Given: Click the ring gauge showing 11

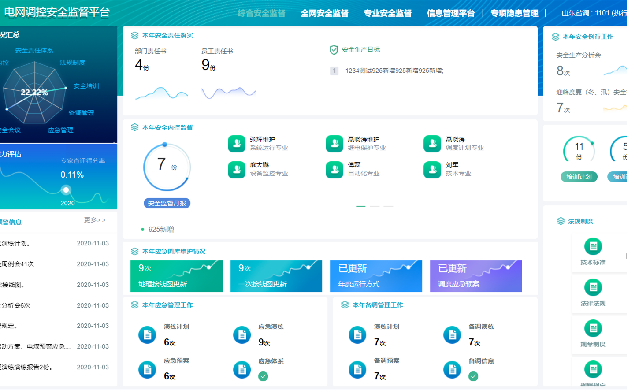Looking at the screenshot, I should (579, 150).
